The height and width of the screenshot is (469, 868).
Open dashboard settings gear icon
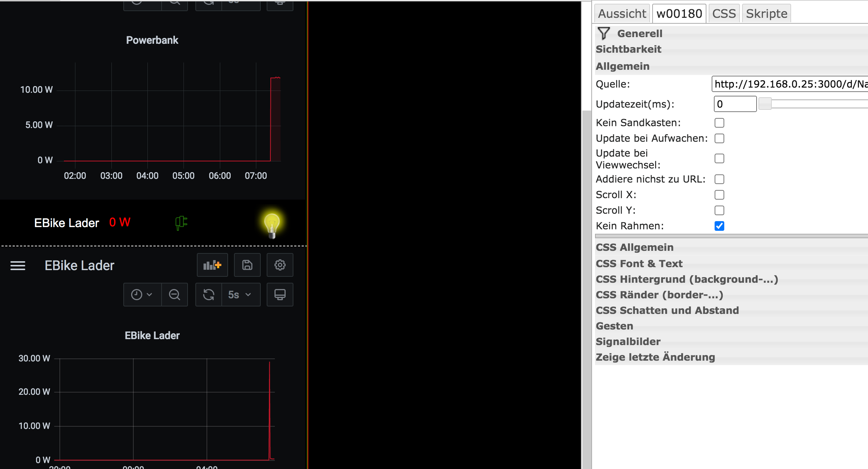tap(280, 265)
